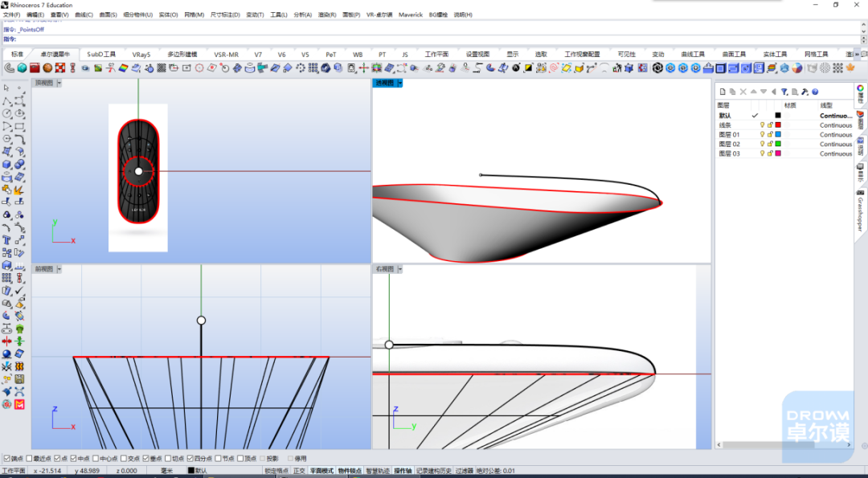Enable the 节点 osnap checkbox

click(218, 459)
